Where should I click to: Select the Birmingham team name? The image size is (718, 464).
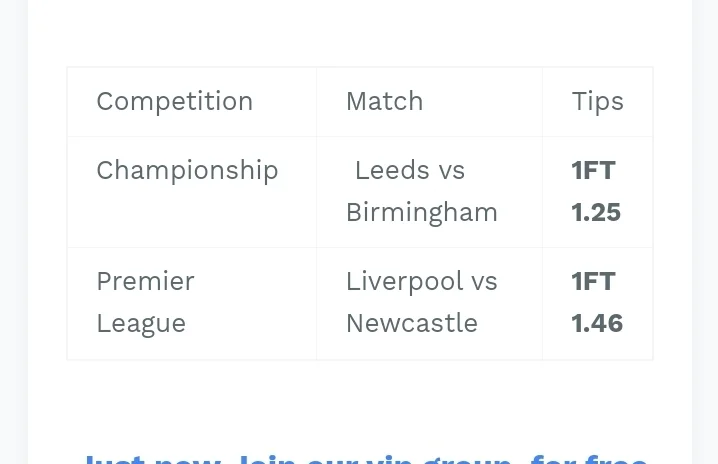[x=421, y=212]
